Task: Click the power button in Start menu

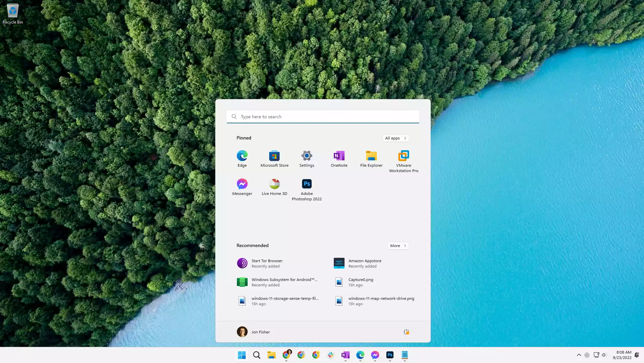Action: click(x=406, y=332)
